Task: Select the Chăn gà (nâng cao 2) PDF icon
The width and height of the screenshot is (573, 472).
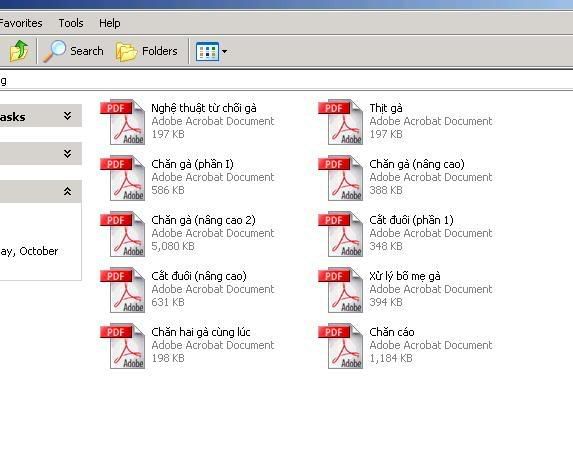Action: pyautogui.click(x=122, y=234)
